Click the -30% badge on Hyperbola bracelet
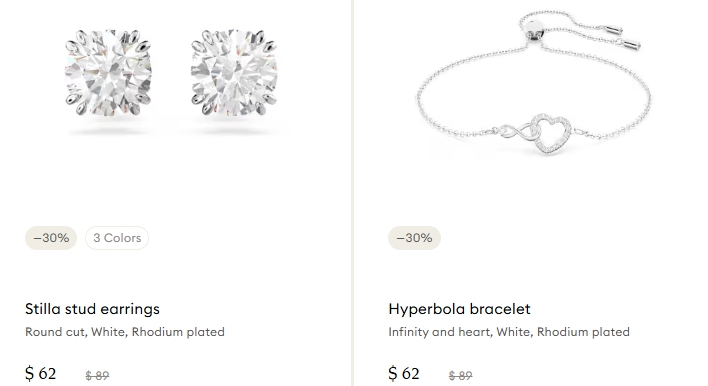708x386 pixels. point(415,238)
